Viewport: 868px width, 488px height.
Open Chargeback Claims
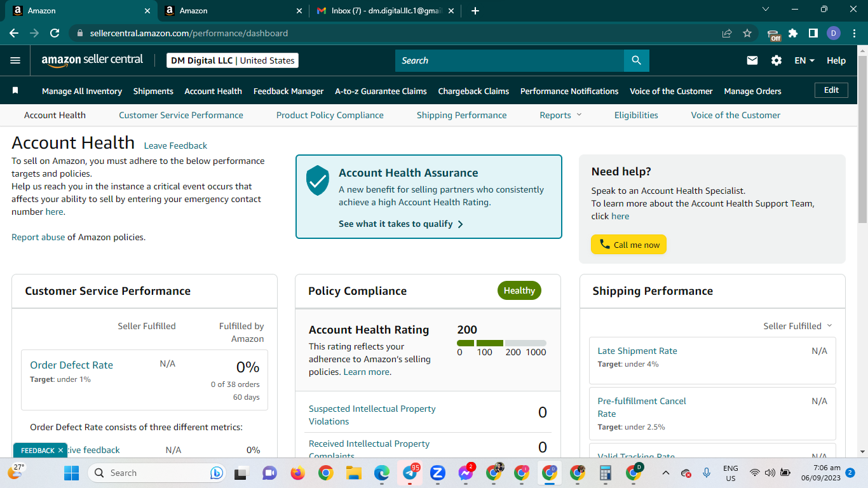[x=473, y=91]
